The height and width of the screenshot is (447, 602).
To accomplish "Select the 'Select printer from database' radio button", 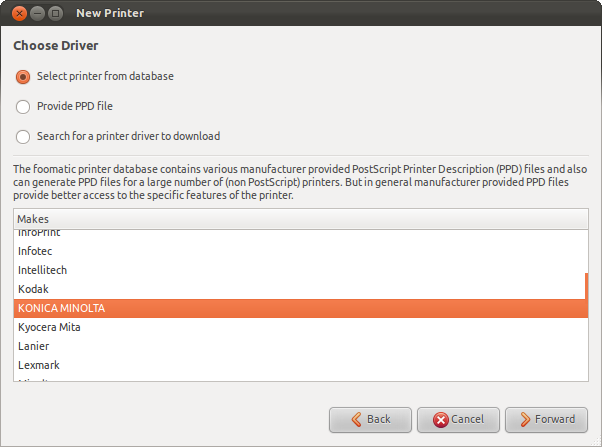I will click(x=23, y=76).
